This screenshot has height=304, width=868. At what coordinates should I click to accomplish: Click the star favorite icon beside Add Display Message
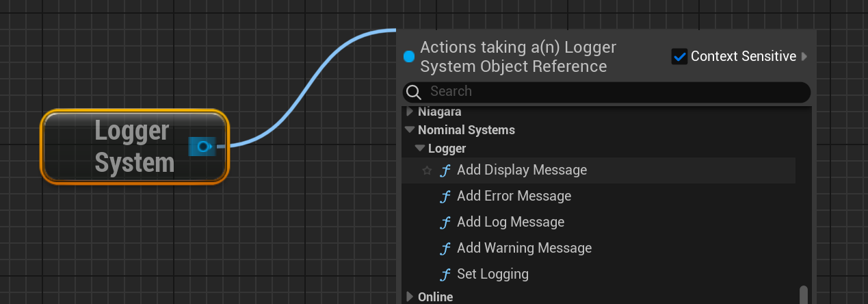pyautogui.click(x=427, y=170)
